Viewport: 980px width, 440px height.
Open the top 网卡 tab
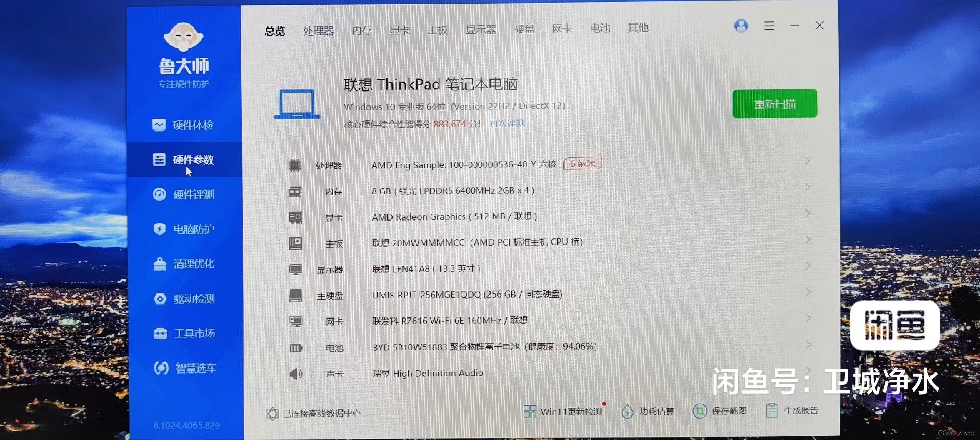[562, 28]
